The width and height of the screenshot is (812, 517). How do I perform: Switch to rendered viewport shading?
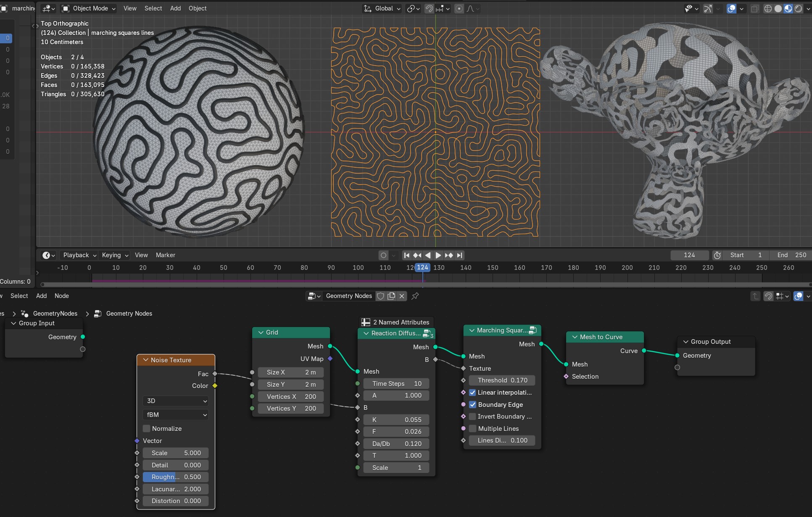pyautogui.click(x=798, y=8)
